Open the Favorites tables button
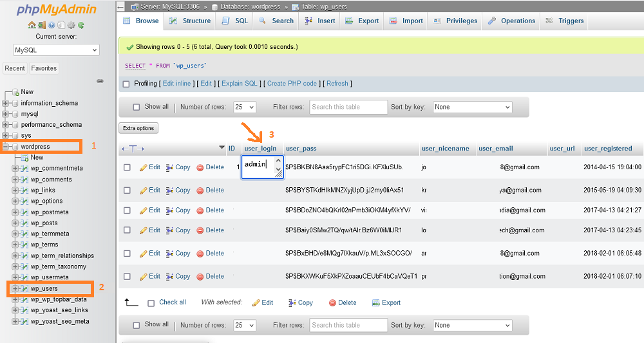 pos(44,68)
